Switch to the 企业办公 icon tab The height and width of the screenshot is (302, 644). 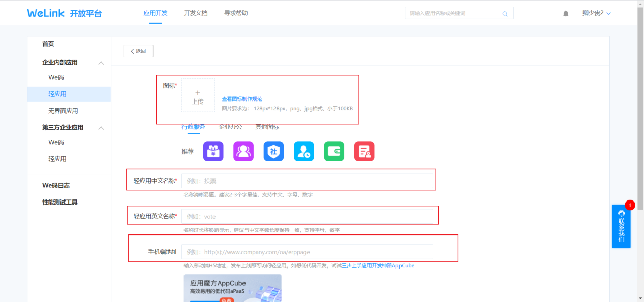pyautogui.click(x=230, y=127)
